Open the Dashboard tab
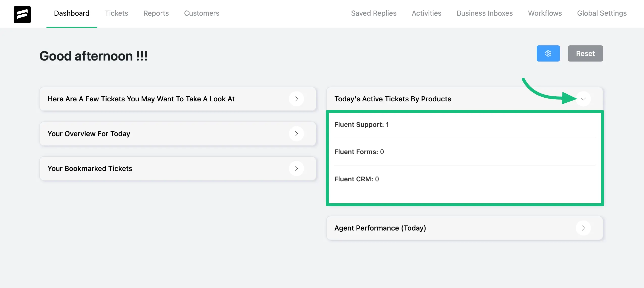The width and height of the screenshot is (644, 288). 72,13
